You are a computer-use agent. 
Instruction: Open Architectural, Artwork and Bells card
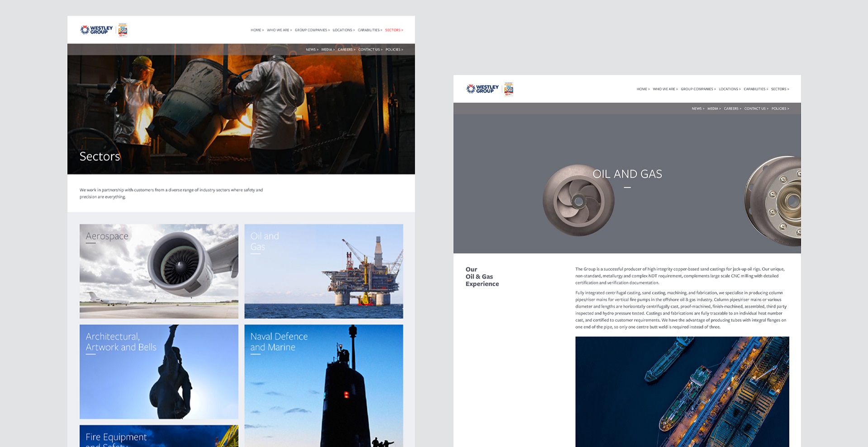(159, 372)
